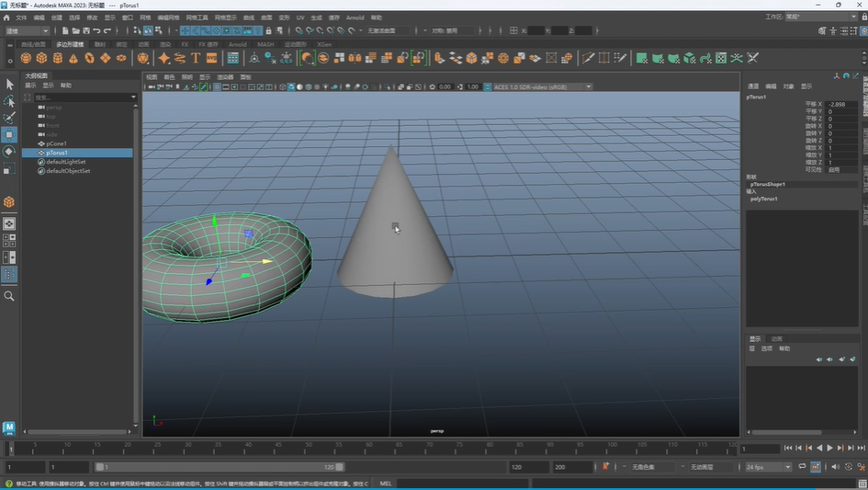
Task: Click the search magnifier icon in left sidebar
Action: [9, 296]
